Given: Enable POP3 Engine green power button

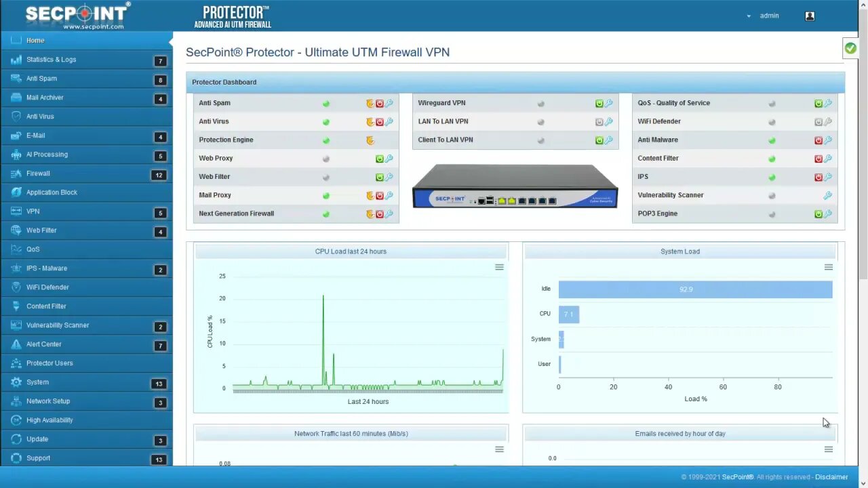Looking at the screenshot, I should (818, 213).
